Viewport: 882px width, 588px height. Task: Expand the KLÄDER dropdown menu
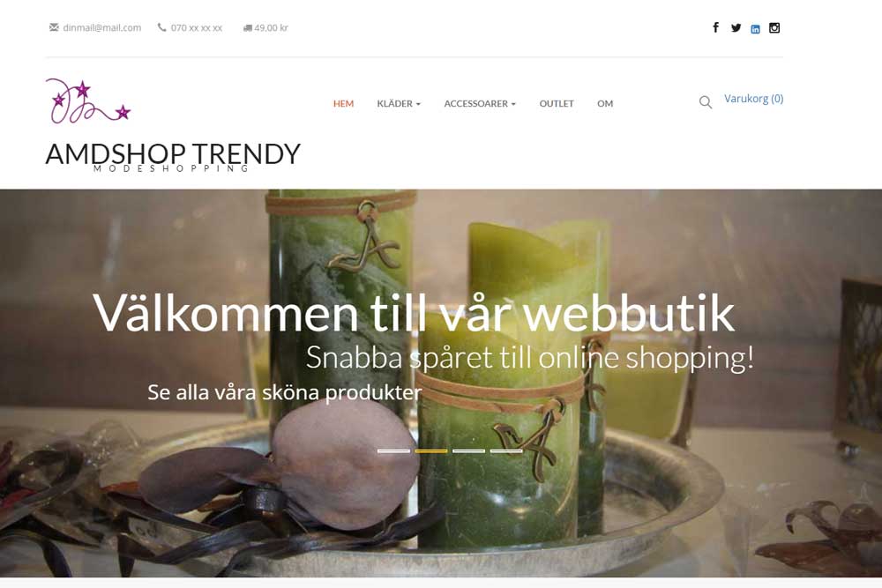(x=399, y=103)
